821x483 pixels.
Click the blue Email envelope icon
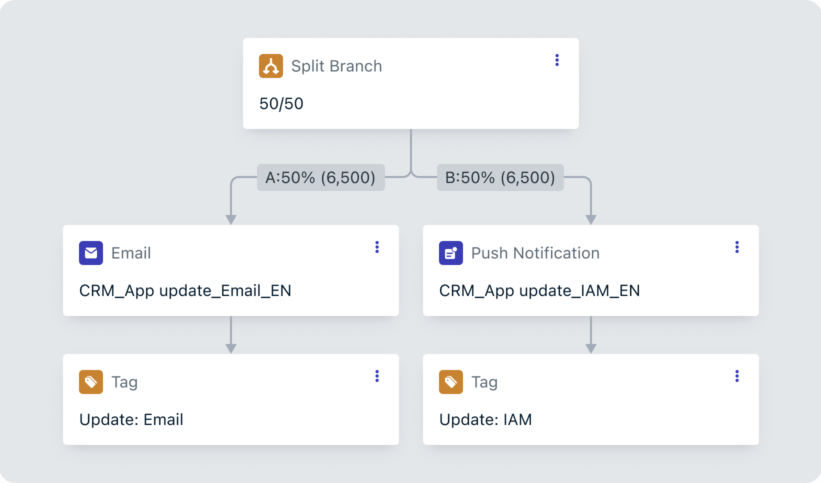(x=91, y=253)
